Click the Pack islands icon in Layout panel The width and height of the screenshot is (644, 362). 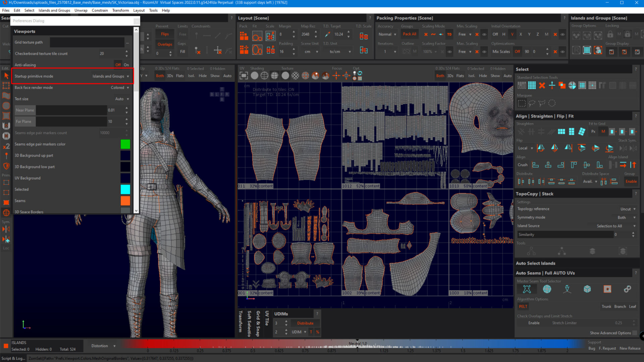(x=244, y=35)
